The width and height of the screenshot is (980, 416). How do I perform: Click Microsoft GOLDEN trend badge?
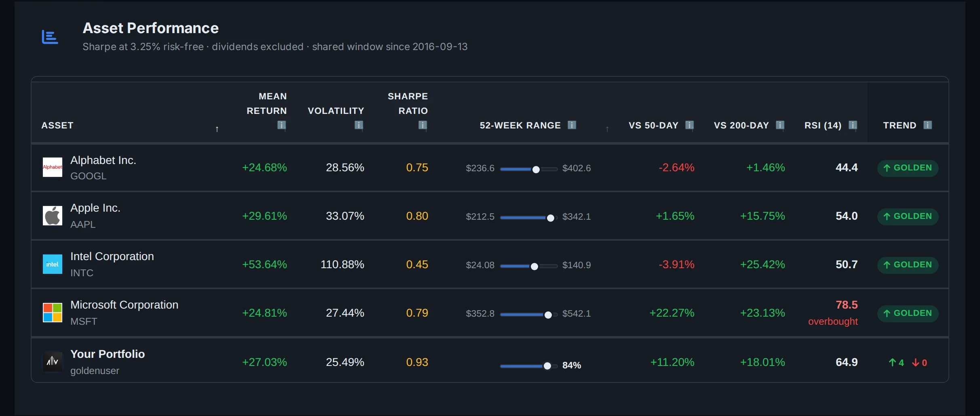tap(908, 313)
